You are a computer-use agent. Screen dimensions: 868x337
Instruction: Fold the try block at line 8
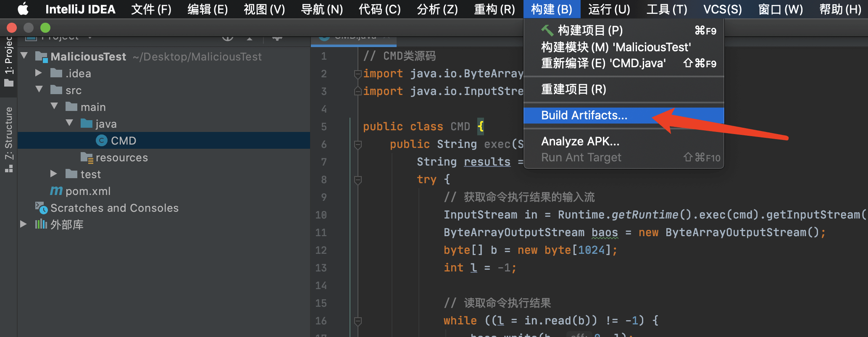(358, 180)
